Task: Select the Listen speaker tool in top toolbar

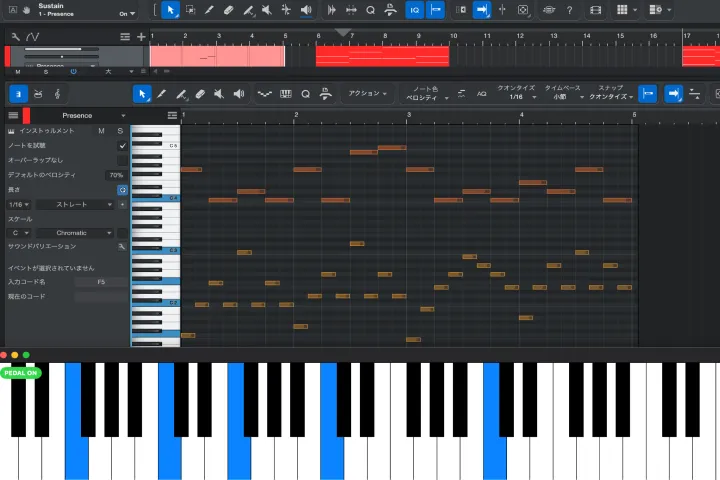Action: [306, 10]
